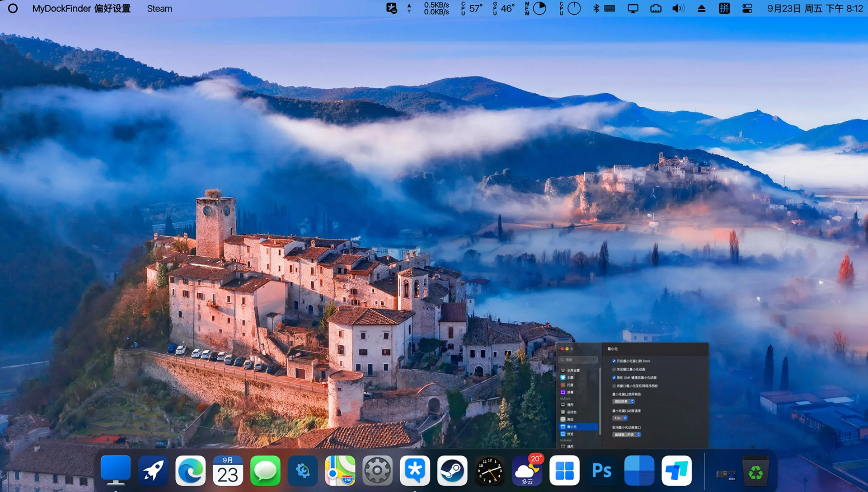Uncheck 开启最小化窗口到 Dock
Screen dimensions: 868x492
coord(614,361)
